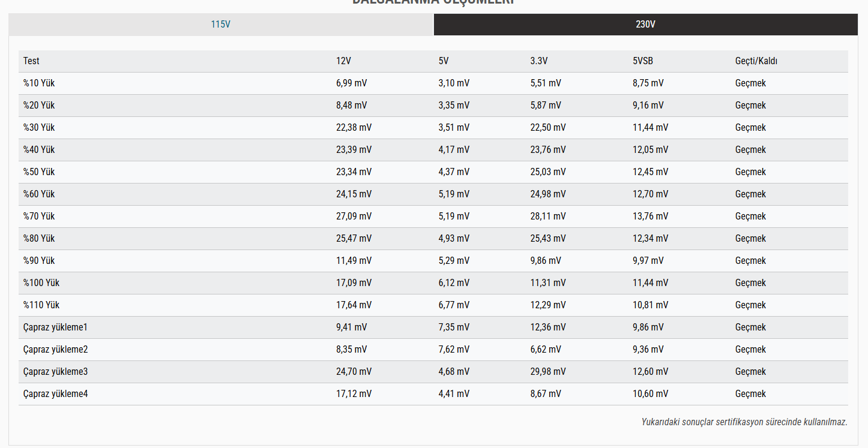Click the 3,35 mV cell
868x448 pixels.
tap(454, 106)
